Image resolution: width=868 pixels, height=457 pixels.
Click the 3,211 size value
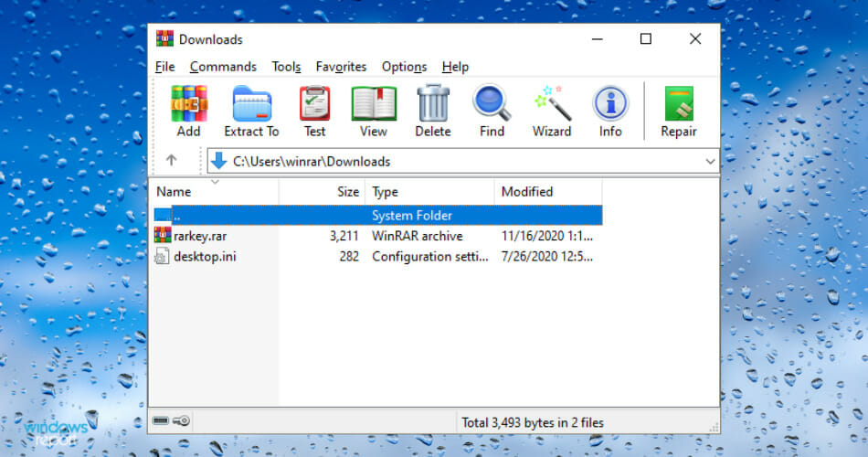[344, 236]
